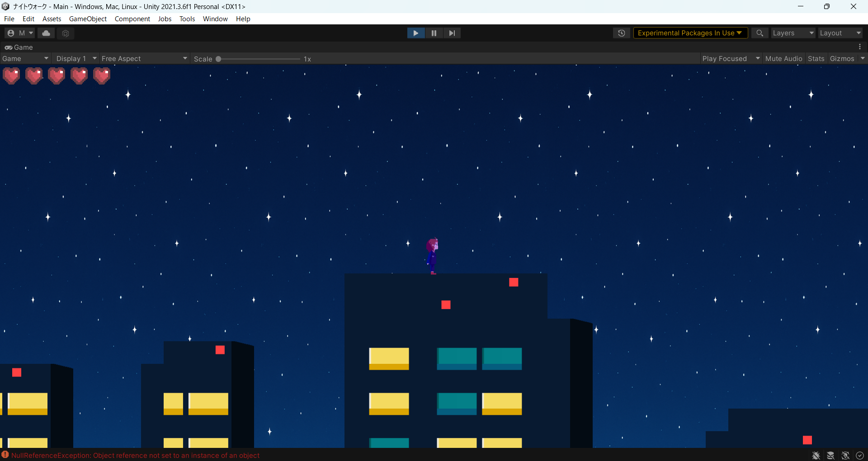Toggle the Stats overlay
The width and height of the screenshot is (868, 461).
click(x=816, y=59)
